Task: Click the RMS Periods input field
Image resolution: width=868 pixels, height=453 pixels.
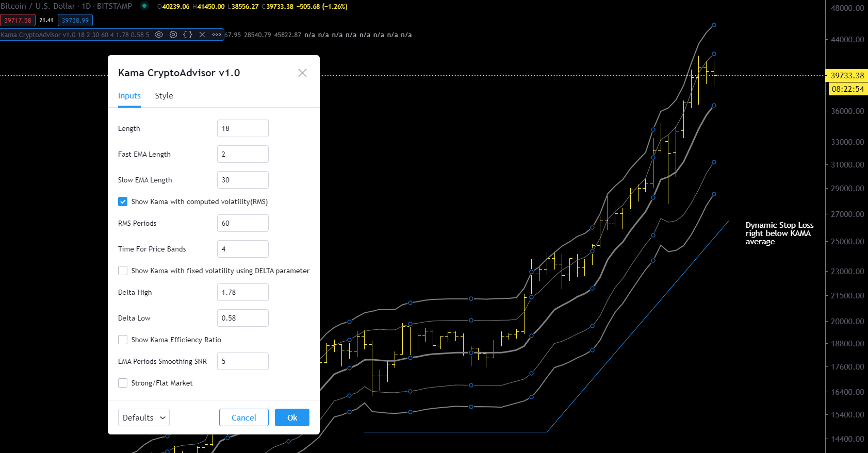Action: [242, 223]
